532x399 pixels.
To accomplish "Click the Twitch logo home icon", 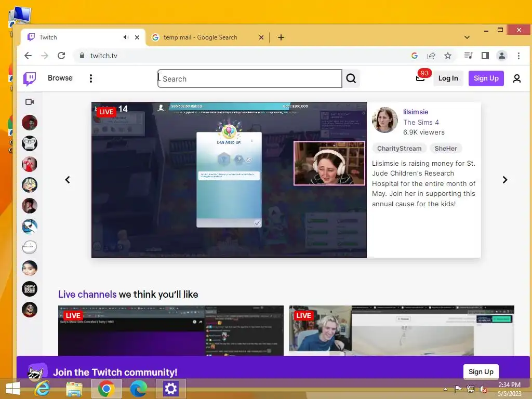I will click(x=30, y=78).
